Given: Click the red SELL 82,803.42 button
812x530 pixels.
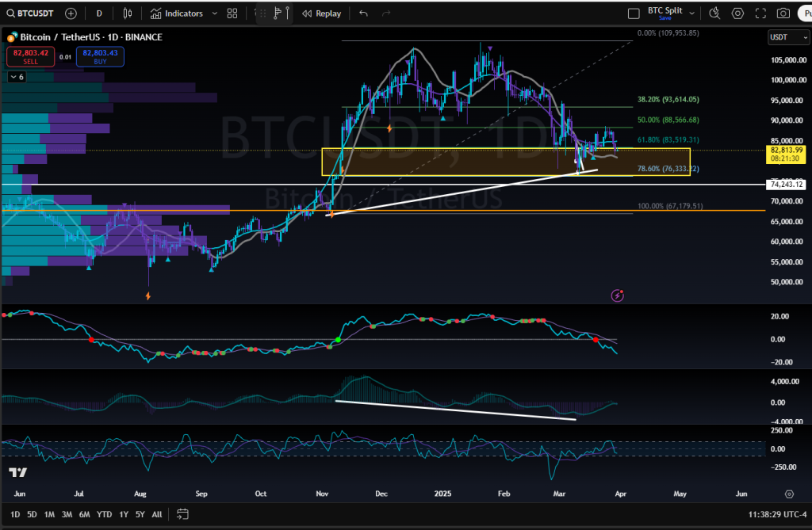Looking at the screenshot, I should [31, 56].
